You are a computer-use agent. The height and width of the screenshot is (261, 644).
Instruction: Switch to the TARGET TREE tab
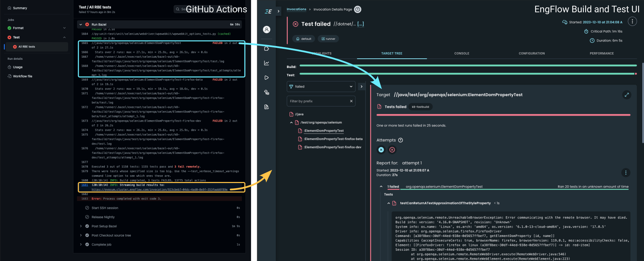(392, 54)
